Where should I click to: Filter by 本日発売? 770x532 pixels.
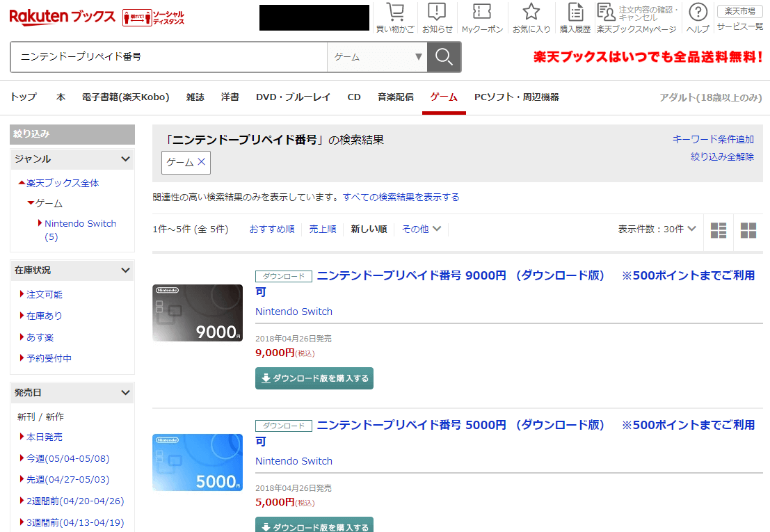(45, 437)
